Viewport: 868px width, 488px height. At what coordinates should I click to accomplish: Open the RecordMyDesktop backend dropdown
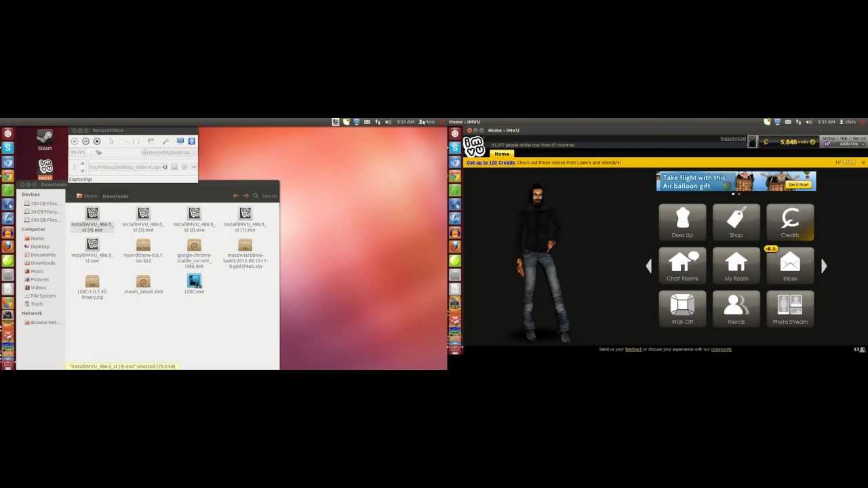[167, 152]
